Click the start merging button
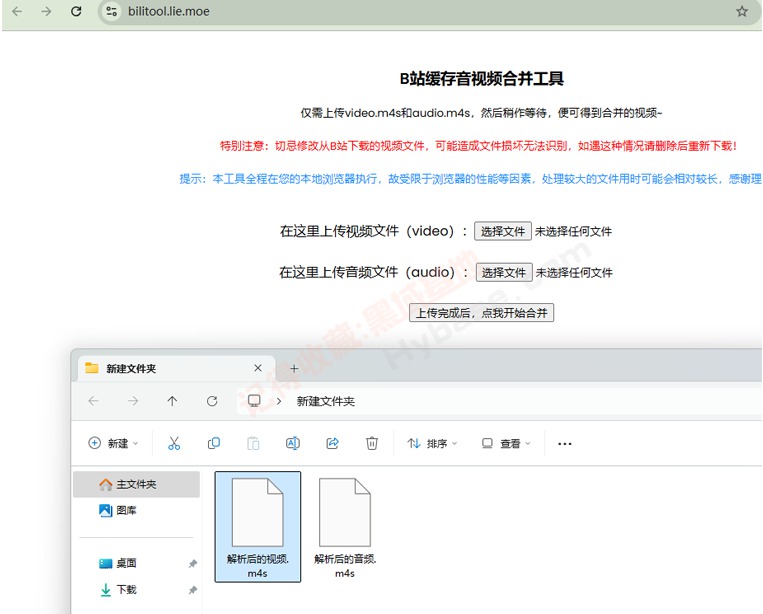The height and width of the screenshot is (614, 763). [481, 313]
